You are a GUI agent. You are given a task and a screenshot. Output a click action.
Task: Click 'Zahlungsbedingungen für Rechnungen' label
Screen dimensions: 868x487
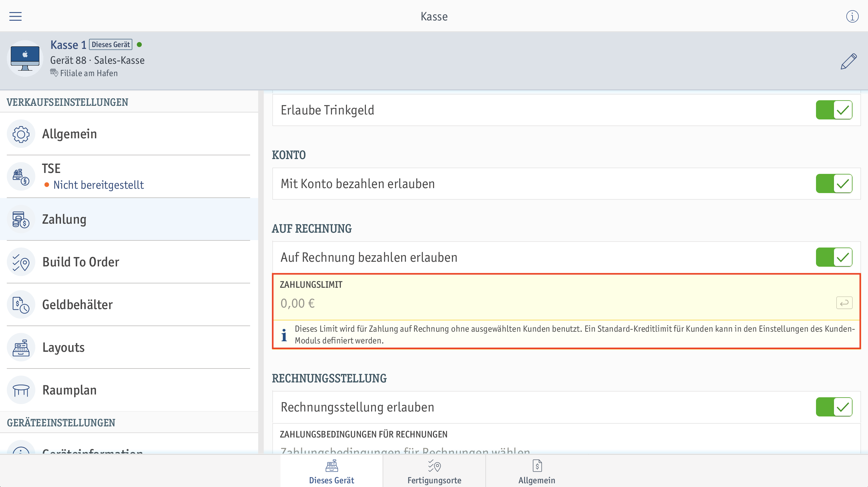click(x=364, y=434)
